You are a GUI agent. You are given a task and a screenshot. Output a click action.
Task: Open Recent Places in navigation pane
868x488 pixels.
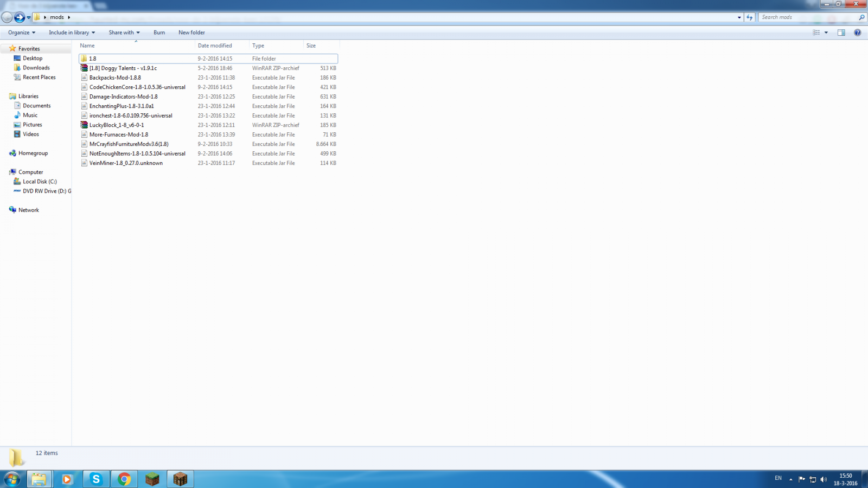coord(39,78)
